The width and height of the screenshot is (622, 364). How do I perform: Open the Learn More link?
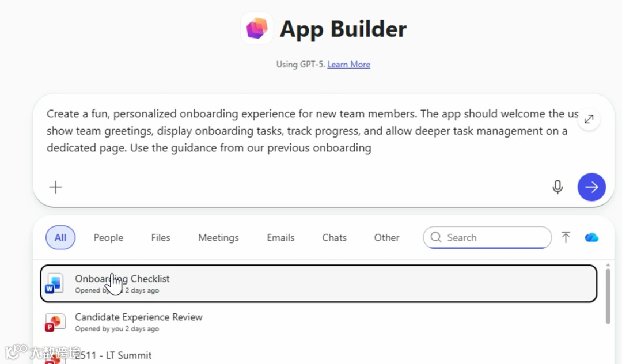tap(348, 65)
